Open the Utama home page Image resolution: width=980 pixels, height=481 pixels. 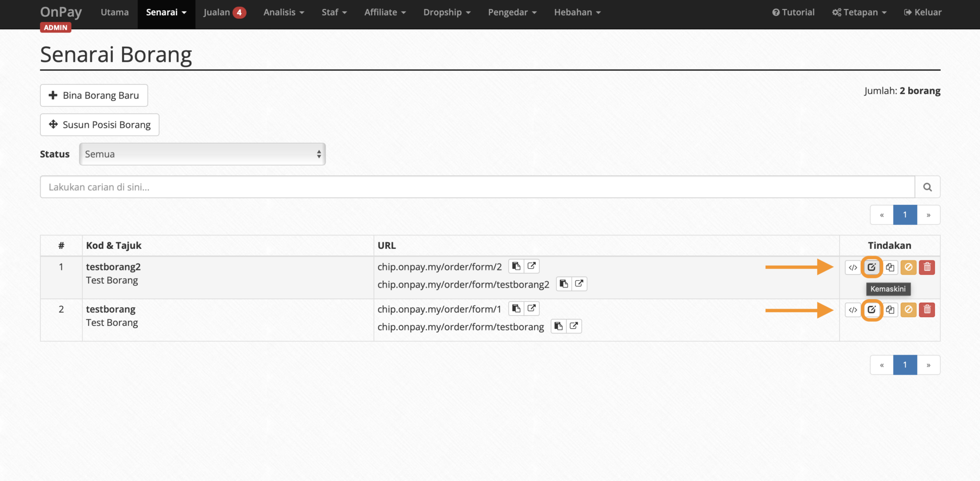(114, 12)
